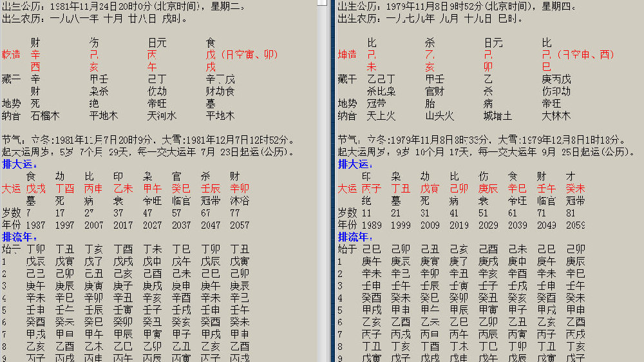
Task: Click red 戊戌 first 大运 in left panel
Action: pyautogui.click(x=35, y=189)
